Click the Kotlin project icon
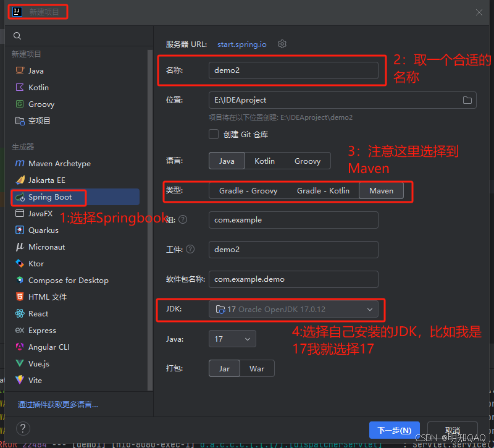The width and height of the screenshot is (494, 448). 20,87
